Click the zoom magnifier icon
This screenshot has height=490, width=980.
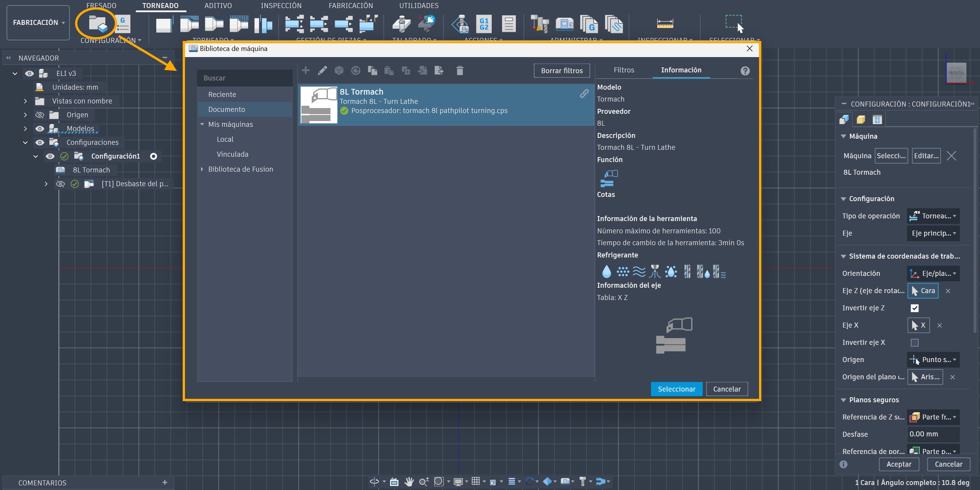(424, 481)
